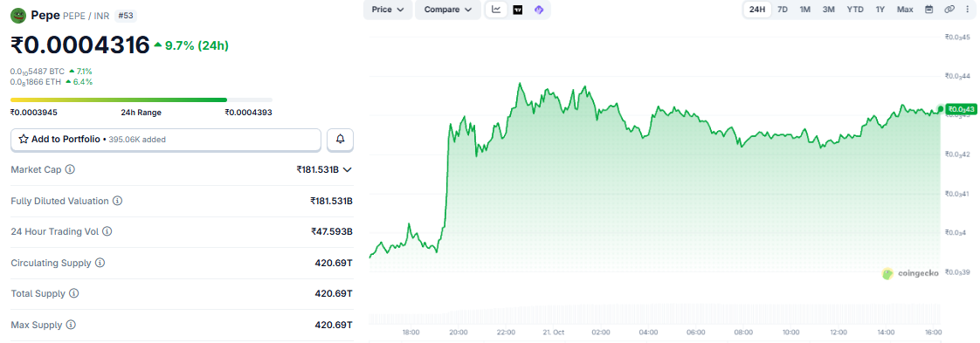Click Add to Portfolio button
Viewport: 980px width, 343px height.
tap(166, 140)
